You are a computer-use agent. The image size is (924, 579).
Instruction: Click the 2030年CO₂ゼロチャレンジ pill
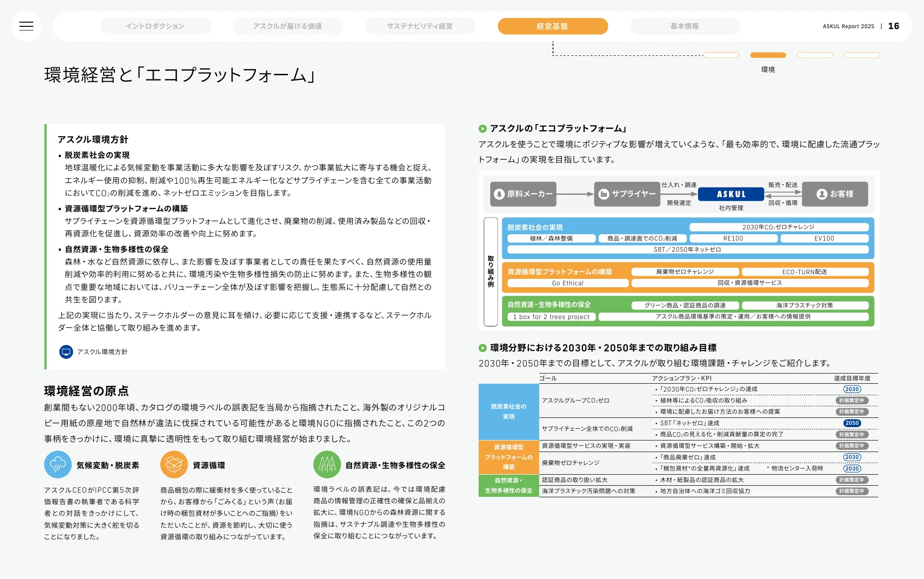(x=778, y=227)
